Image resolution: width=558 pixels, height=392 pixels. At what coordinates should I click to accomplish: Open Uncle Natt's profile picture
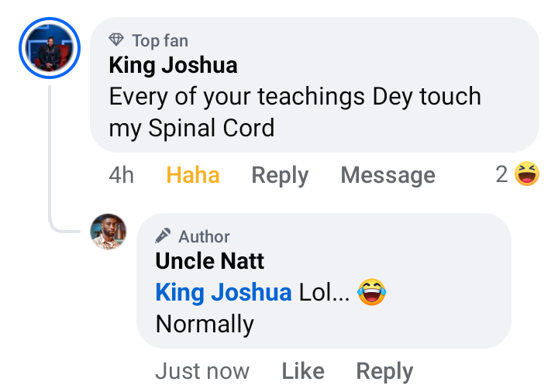(108, 231)
